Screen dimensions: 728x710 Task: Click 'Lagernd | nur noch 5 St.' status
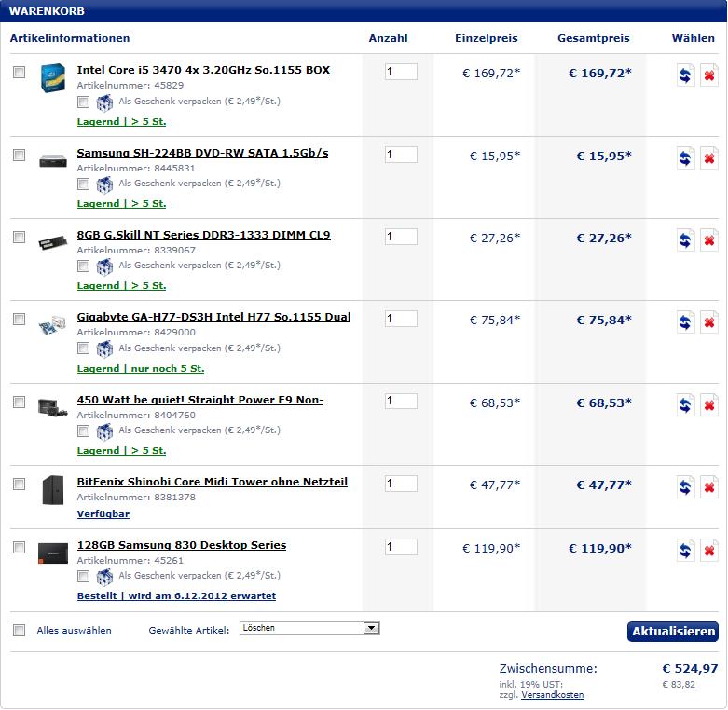pyautogui.click(x=141, y=368)
